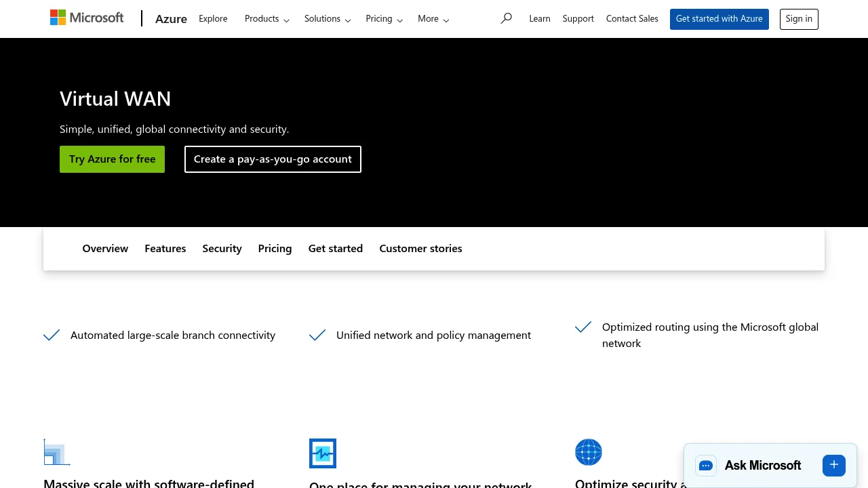Click the Microsoft logo

(x=87, y=18)
